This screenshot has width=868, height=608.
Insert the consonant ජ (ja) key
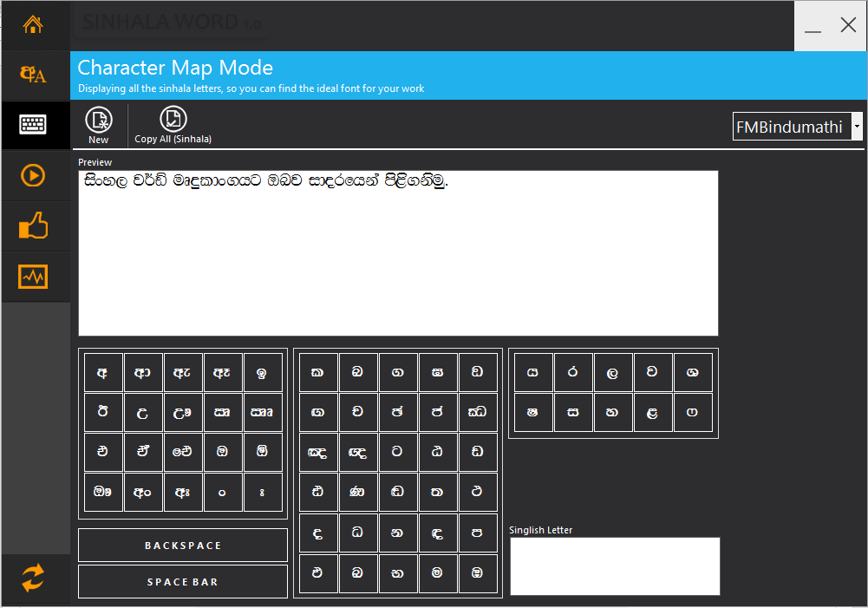coord(438,412)
